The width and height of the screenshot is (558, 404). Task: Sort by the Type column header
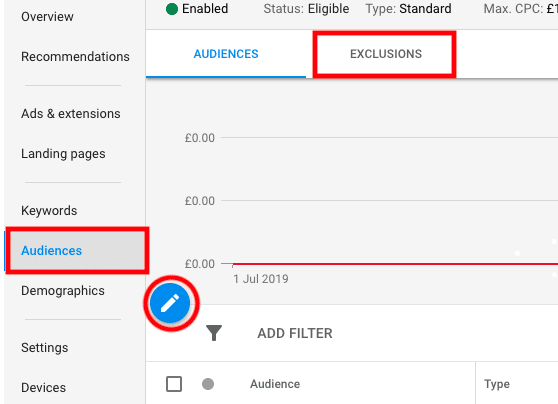(497, 384)
